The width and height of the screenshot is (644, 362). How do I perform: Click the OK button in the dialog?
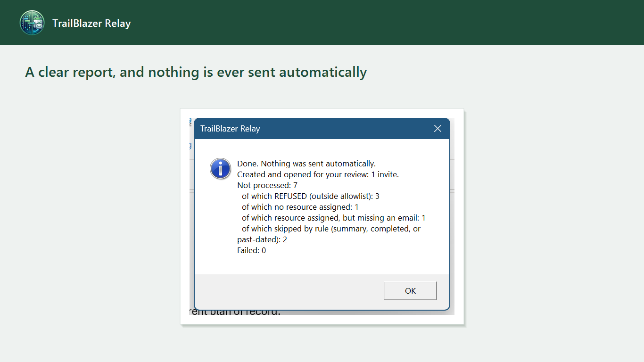pos(410,291)
